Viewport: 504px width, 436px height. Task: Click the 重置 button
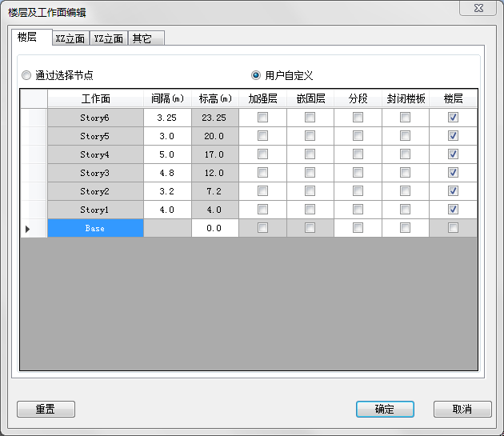[46, 409]
